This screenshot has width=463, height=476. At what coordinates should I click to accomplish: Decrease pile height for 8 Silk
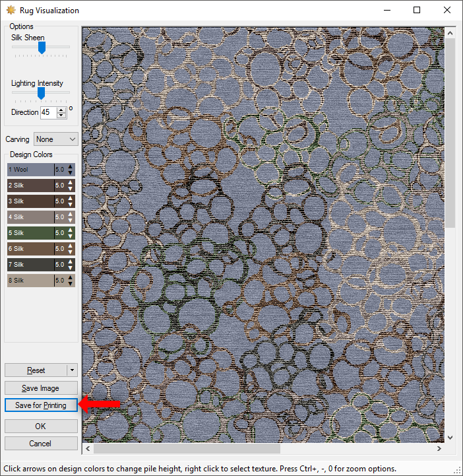tap(71, 283)
